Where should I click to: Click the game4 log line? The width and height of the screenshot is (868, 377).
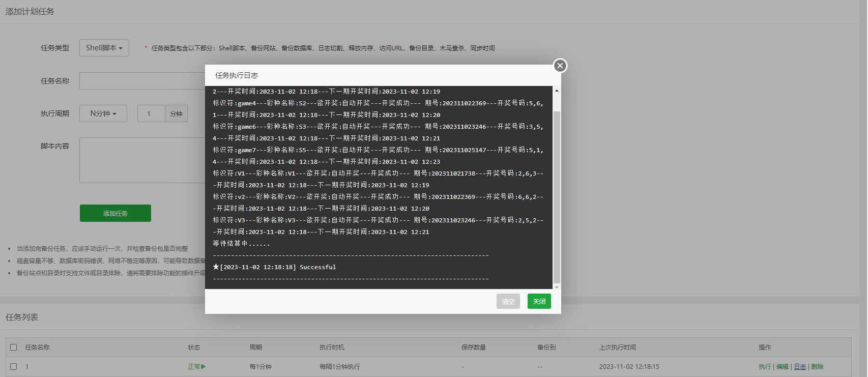pos(378,109)
